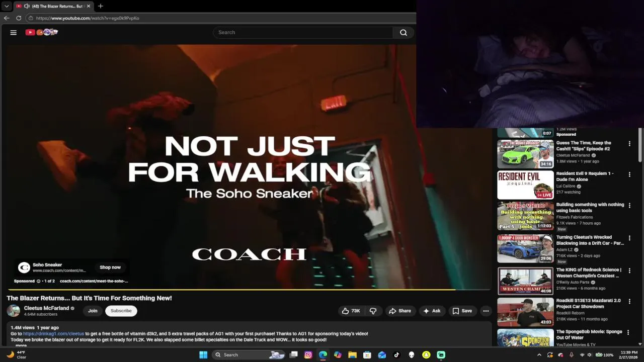Open Microsoft Store from the taskbar
Image resolution: width=644 pixels, height=362 pixels.
pos(367,354)
